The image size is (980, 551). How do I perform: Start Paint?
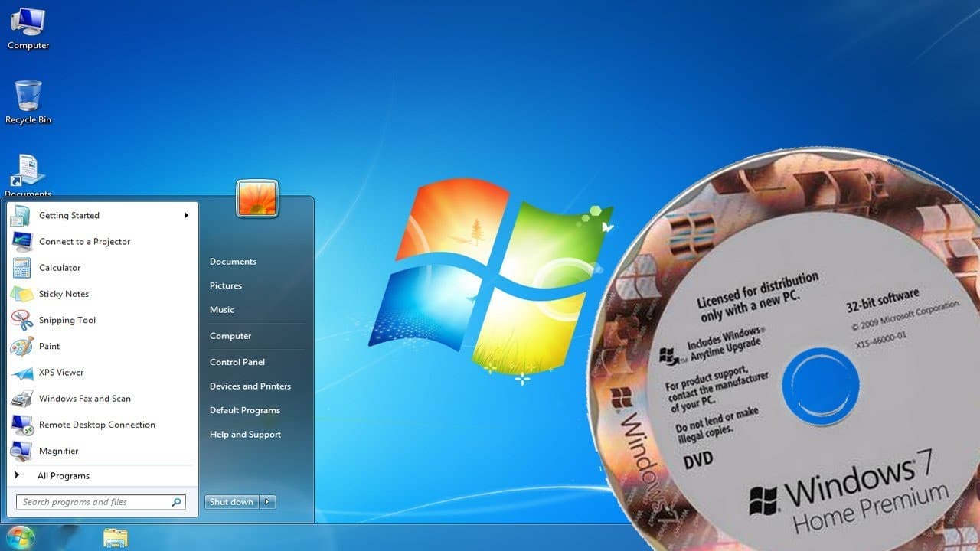(50, 346)
